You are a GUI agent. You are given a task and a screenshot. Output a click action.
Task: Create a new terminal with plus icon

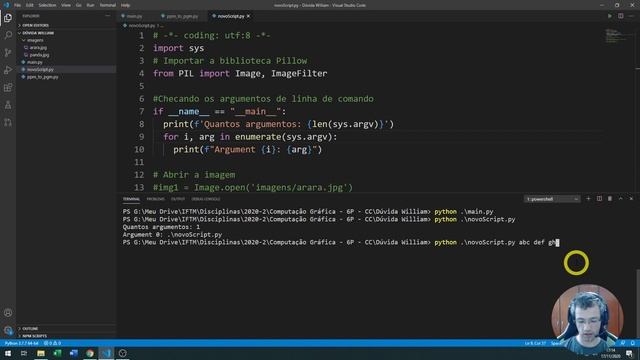tap(588, 199)
